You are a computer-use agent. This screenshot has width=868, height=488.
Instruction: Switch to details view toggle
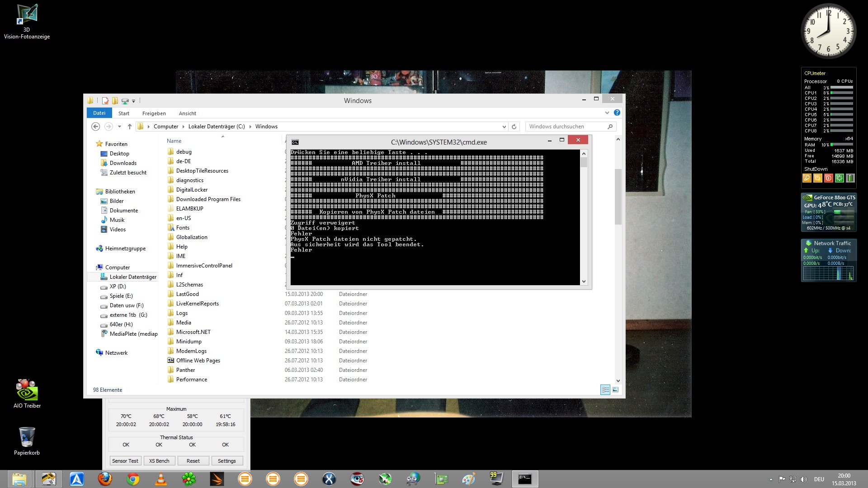[x=605, y=389]
